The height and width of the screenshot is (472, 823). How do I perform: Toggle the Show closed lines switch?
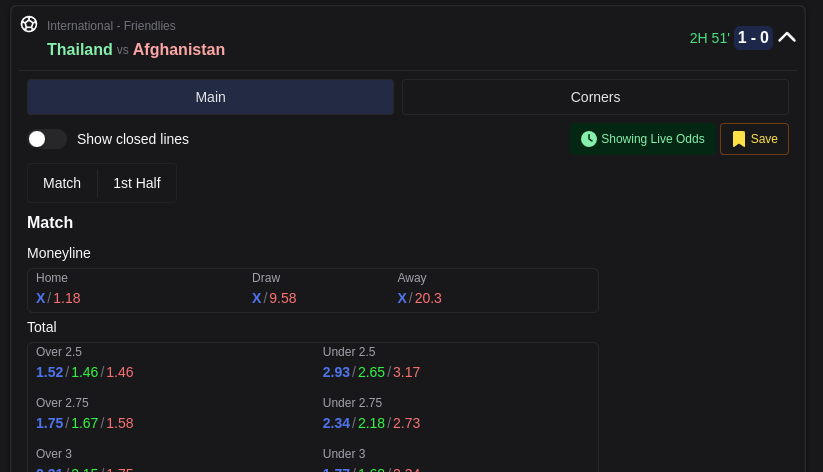(46, 139)
